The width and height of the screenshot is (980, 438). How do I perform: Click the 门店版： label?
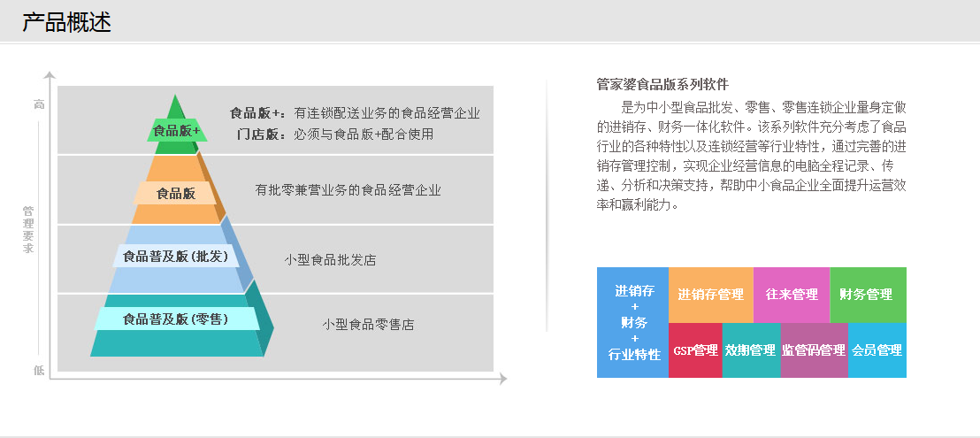(263, 134)
